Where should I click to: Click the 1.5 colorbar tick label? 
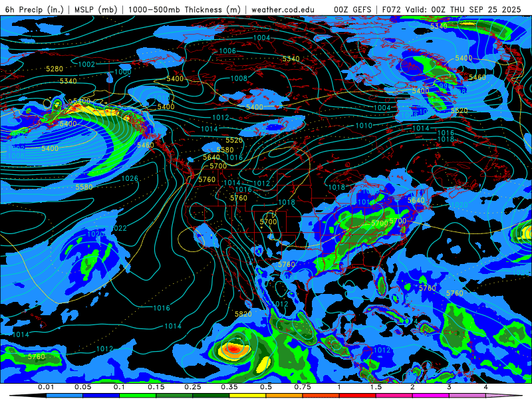pos(376,387)
